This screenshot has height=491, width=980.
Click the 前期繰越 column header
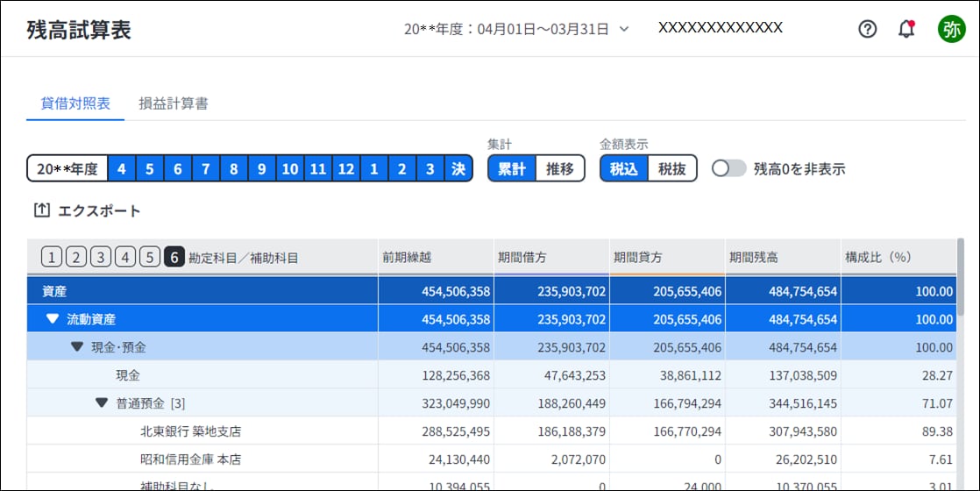[x=436, y=257]
